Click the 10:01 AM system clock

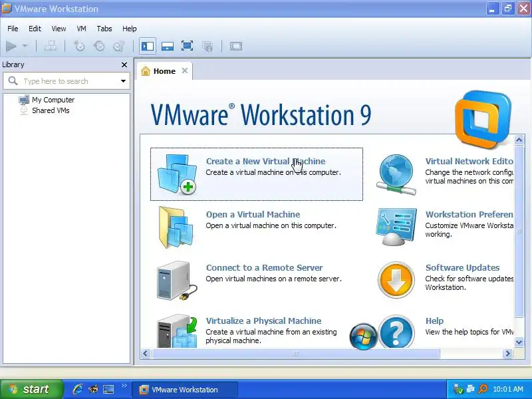508,389
